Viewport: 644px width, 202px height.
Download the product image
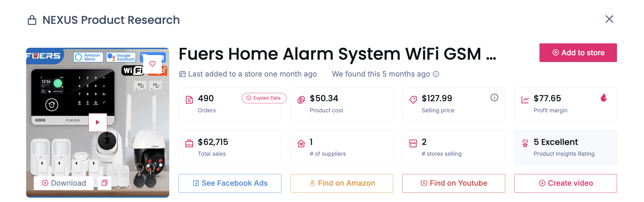click(x=64, y=183)
